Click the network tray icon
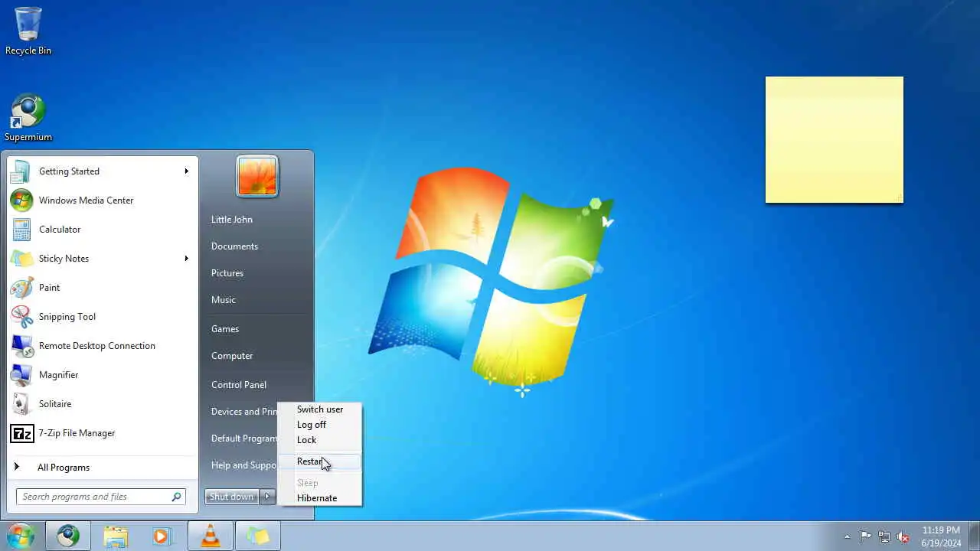This screenshot has height=551, width=980. [x=884, y=536]
